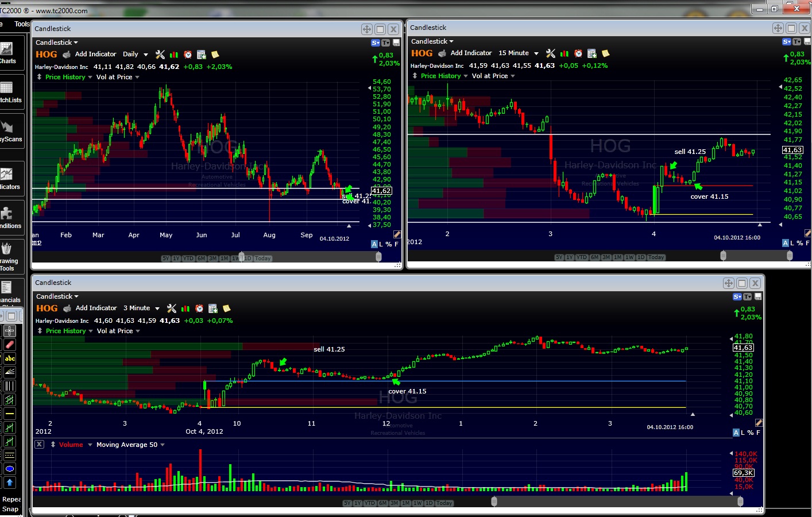Select the blue up-arrow drawing tool

coord(10,483)
